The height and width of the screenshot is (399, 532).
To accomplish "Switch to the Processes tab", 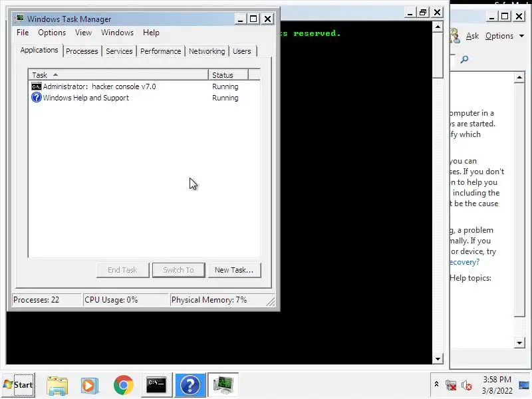I will (82, 51).
